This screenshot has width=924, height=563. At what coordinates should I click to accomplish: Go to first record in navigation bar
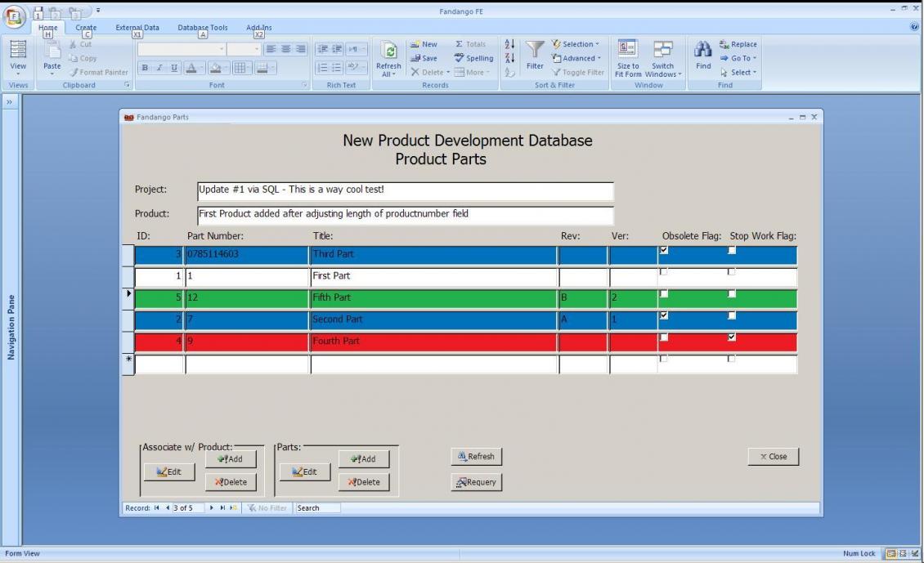click(x=157, y=507)
